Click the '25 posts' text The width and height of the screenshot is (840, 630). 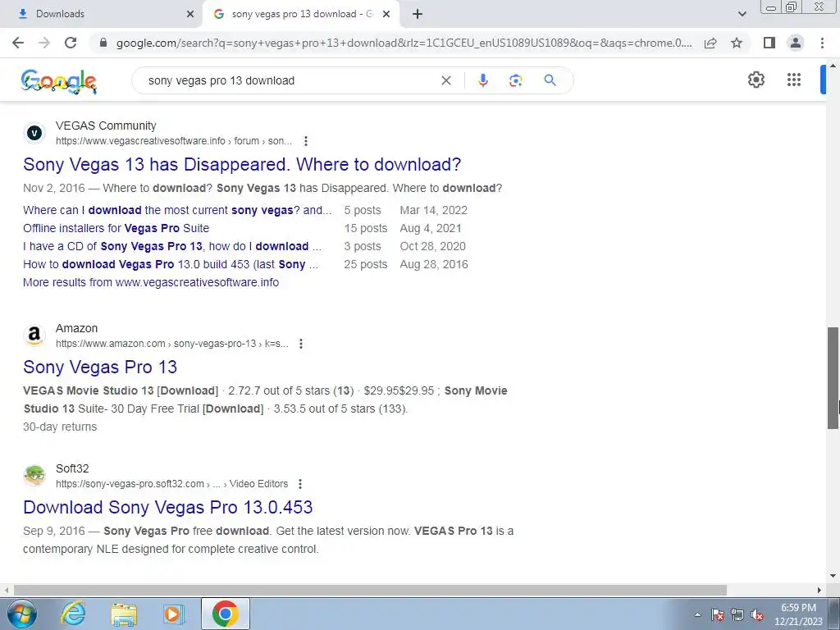click(x=366, y=264)
